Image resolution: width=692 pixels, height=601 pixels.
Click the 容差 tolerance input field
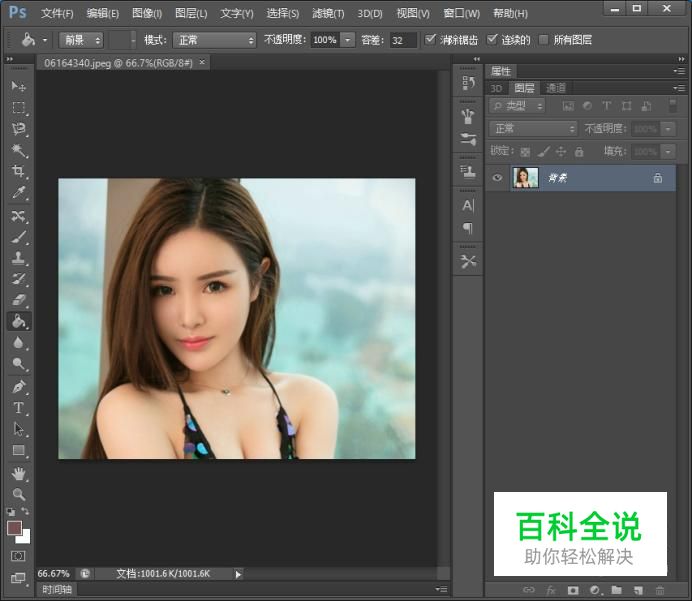click(x=403, y=40)
